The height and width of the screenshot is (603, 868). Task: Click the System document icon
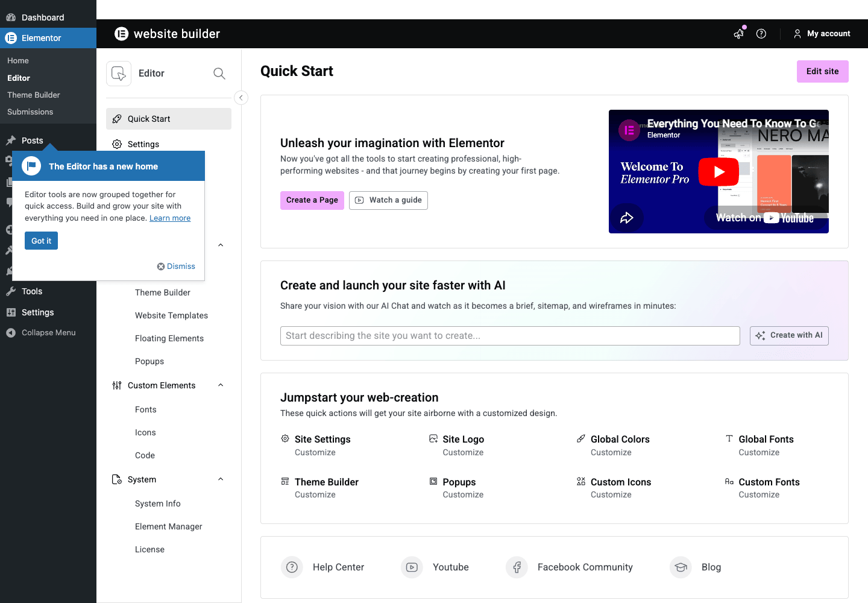click(117, 479)
